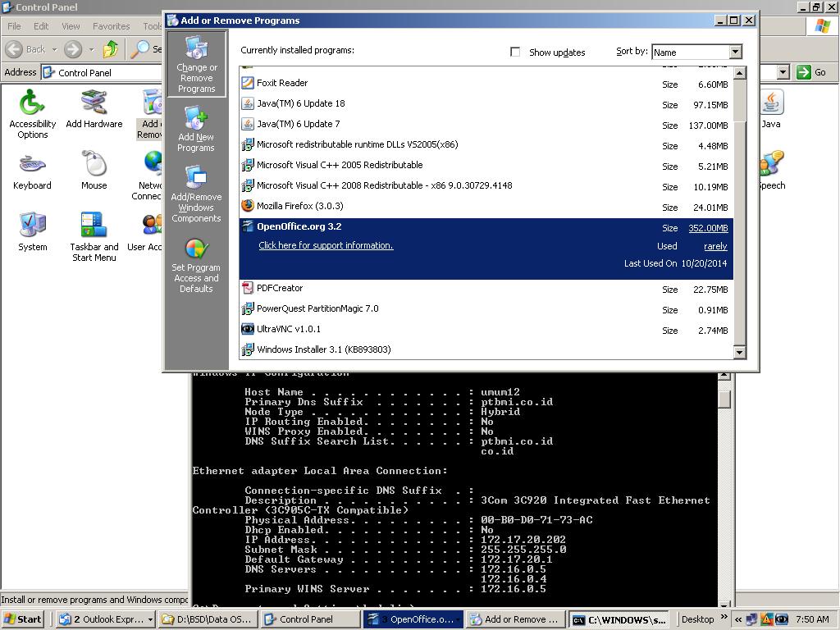Select Mozilla Firefox (3.0.3) in the list

(x=299, y=206)
